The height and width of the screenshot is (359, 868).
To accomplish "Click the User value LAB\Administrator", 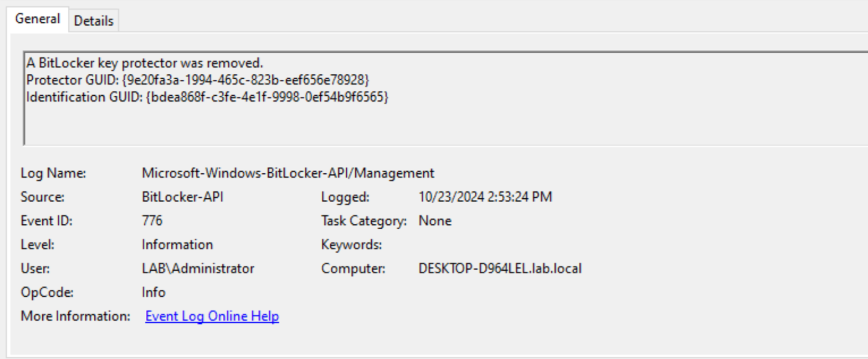I will coord(197,269).
